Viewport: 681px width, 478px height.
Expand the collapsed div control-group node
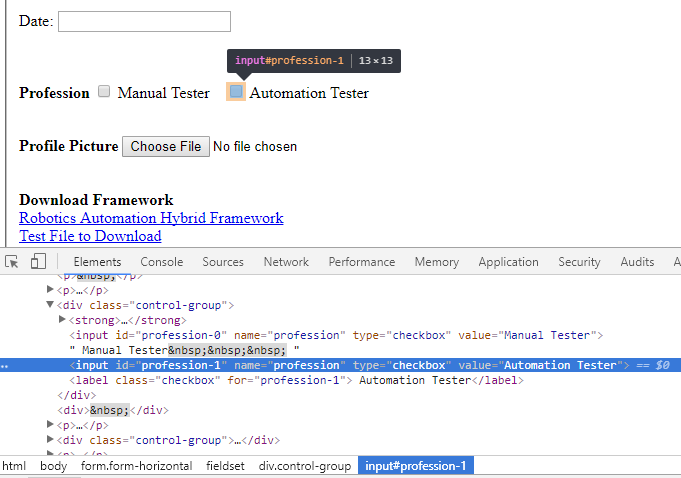(x=50, y=440)
